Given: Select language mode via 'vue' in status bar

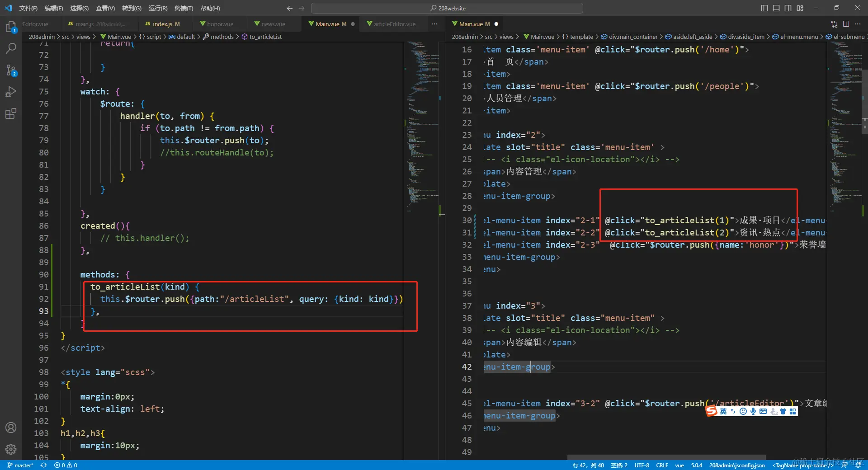Looking at the screenshot, I should (679, 465).
